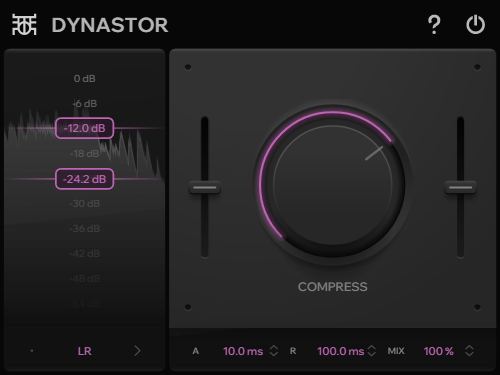This screenshot has height=375, width=500.
Task: Click the COMPRESS label under the knob
Action: (x=333, y=287)
